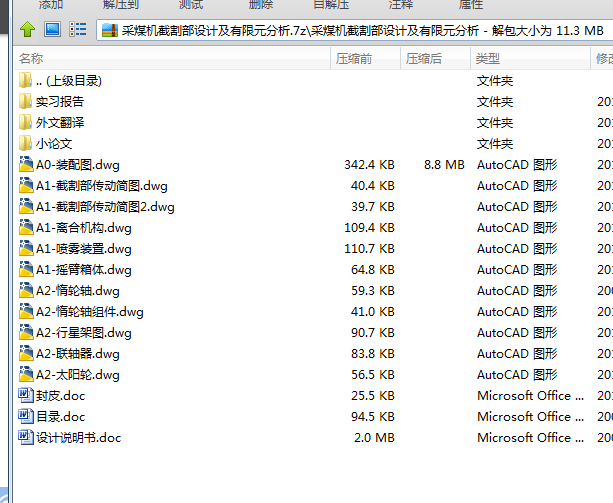Select file name A1-离合机构.dwg
The image size is (613, 503).
coord(84,228)
